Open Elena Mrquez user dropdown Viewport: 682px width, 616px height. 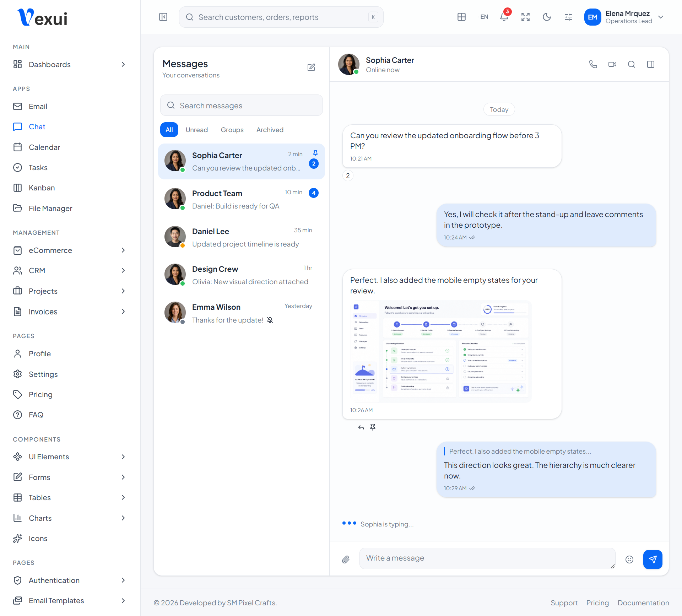point(624,17)
